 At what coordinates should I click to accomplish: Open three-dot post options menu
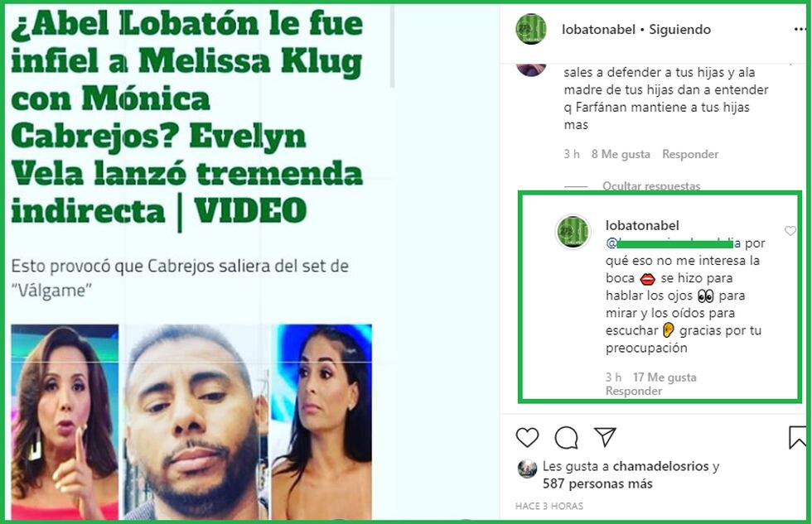tap(800, 30)
